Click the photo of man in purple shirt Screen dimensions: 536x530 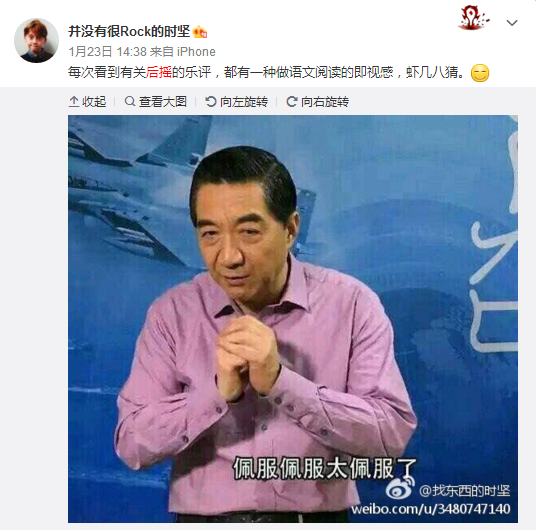[293, 319]
